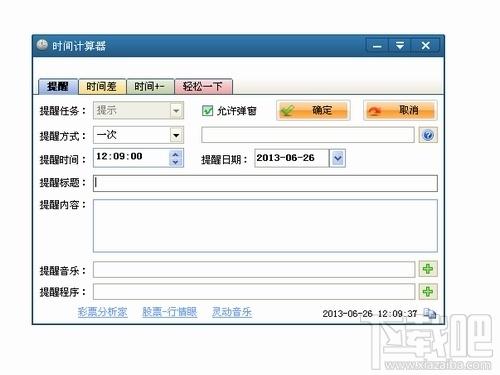Click the 提醒音乐 path field
Image resolution: width=500 pixels, height=375 pixels.
click(254, 269)
